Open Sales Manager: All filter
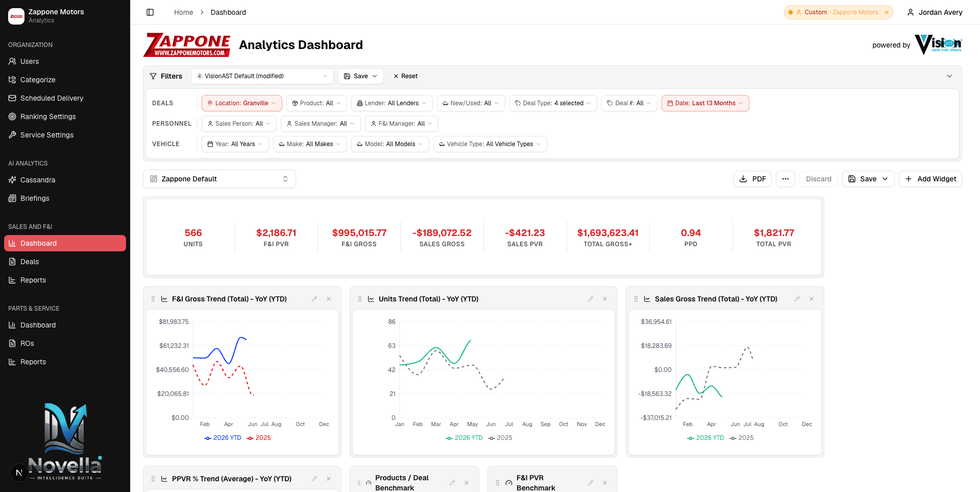 click(x=321, y=124)
